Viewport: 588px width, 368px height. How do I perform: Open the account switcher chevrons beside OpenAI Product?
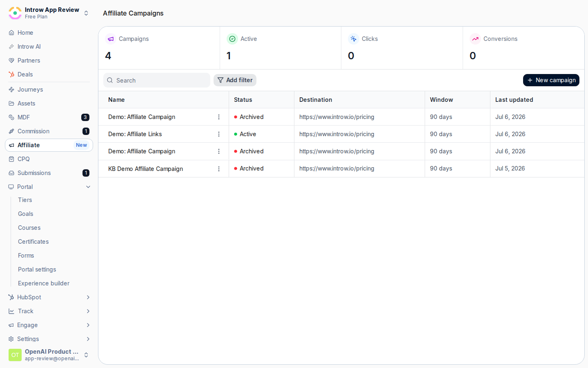[x=86, y=355]
